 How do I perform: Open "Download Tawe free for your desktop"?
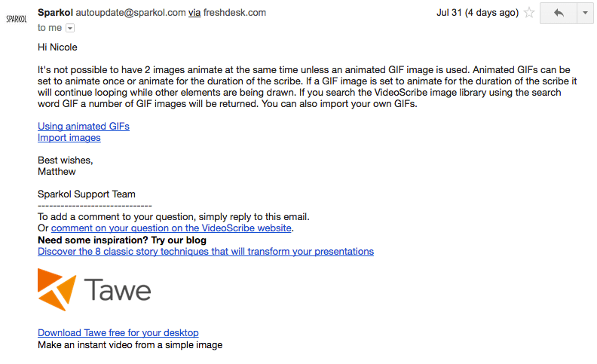(118, 333)
